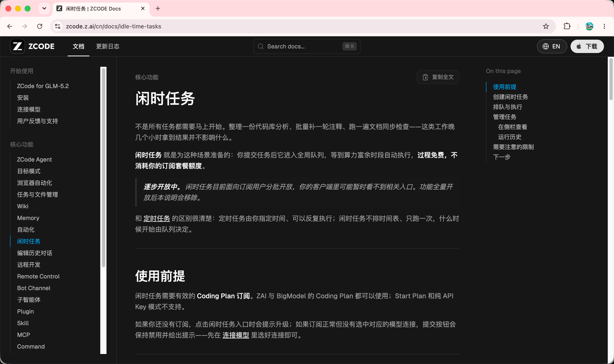The height and width of the screenshot is (364, 614).
Task: Open the Skill sidebar page
Action: tap(23, 323)
